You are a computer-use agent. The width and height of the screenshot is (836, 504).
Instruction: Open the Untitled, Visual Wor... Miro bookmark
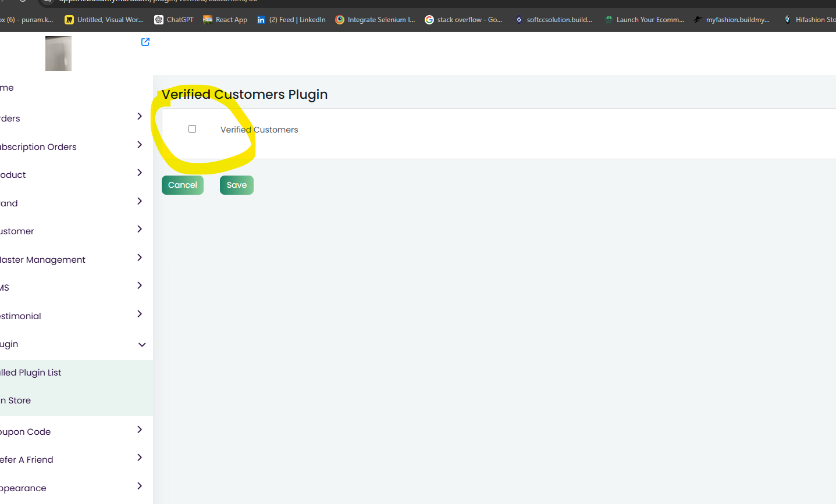click(104, 20)
